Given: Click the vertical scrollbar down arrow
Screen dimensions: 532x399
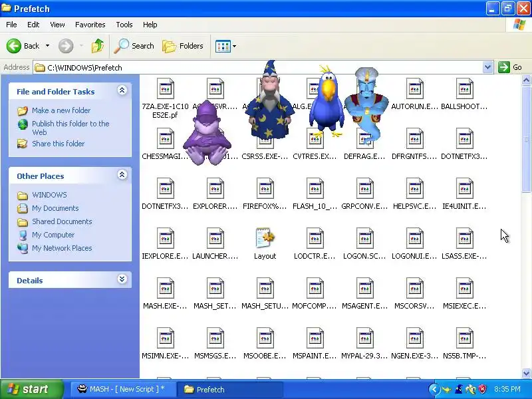Looking at the screenshot, I should point(526,373).
